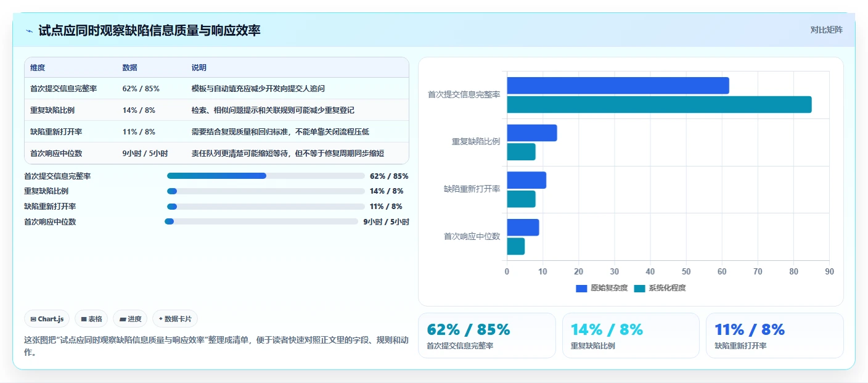Toggle the 原始复杂度 legend swatch

[581, 288]
